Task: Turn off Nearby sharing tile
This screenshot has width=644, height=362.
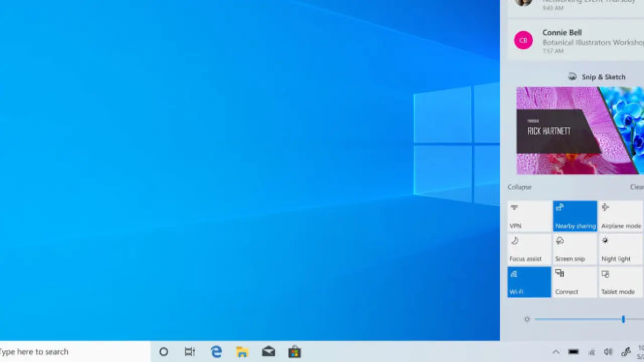Action: click(575, 216)
